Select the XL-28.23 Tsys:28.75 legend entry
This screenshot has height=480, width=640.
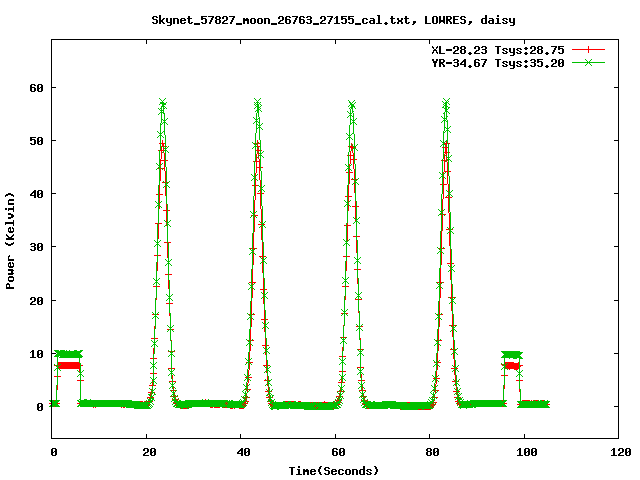498,50
